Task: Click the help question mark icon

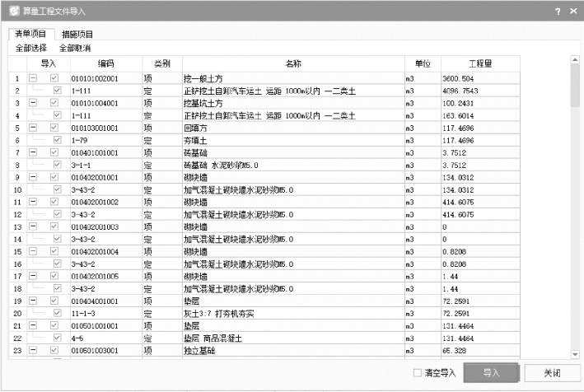Action: point(558,12)
